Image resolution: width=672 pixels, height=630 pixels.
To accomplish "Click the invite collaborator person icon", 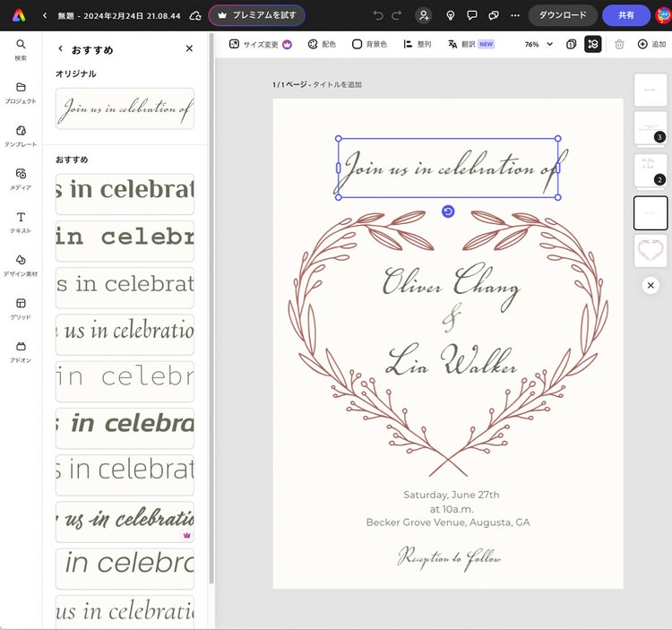I will (423, 15).
